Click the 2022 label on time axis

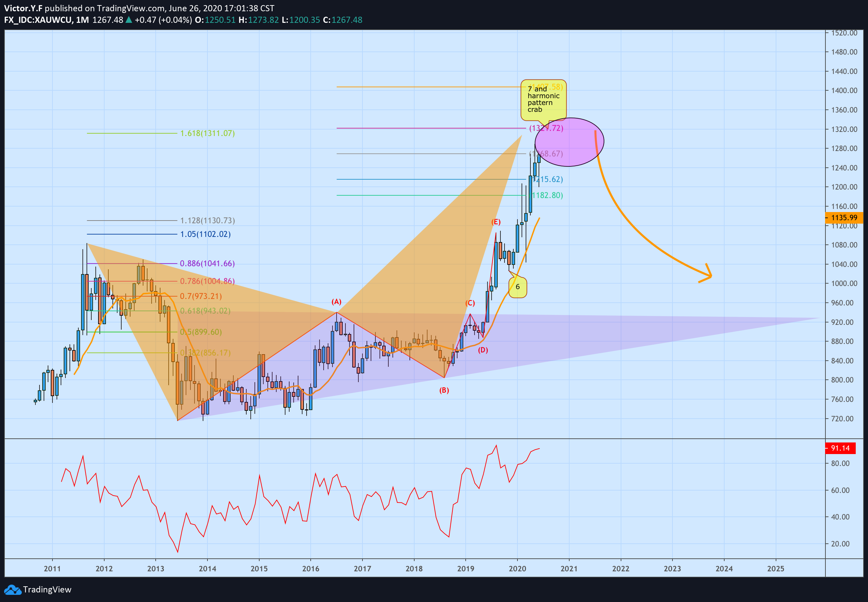tap(621, 569)
